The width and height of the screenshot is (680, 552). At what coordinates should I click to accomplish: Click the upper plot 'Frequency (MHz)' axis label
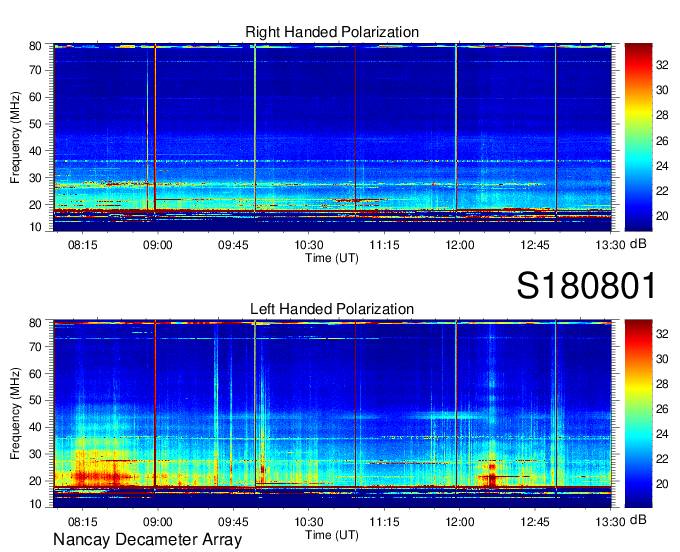point(15,137)
